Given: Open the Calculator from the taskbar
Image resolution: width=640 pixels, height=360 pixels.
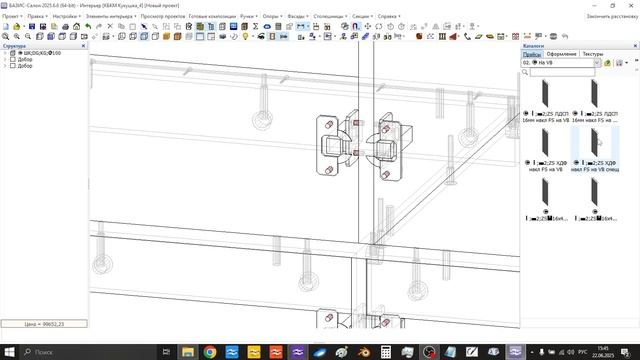Looking at the screenshot, I should pos(386,352).
